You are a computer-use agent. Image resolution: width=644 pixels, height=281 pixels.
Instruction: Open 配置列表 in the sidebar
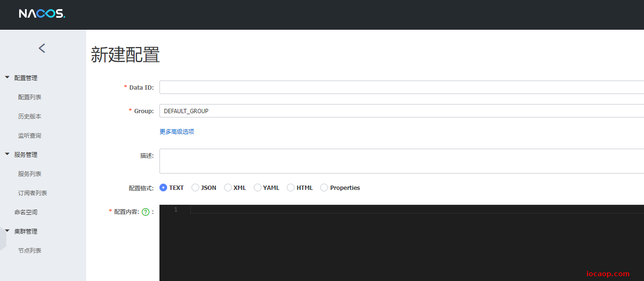(x=30, y=97)
